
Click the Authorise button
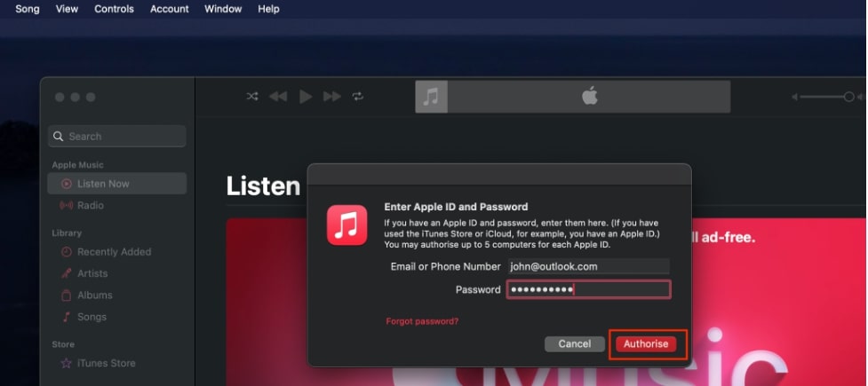646,344
